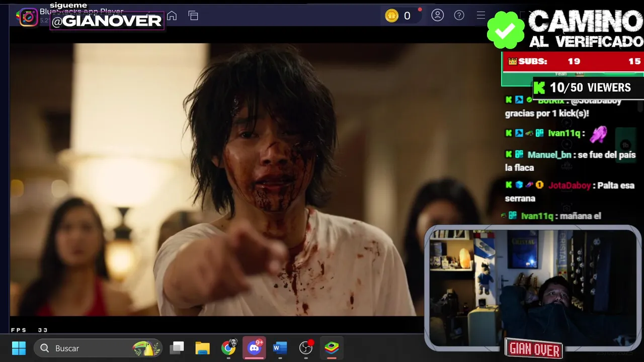Open OBS Studio from the taskbar
The height and width of the screenshot is (362, 644).
point(306,347)
